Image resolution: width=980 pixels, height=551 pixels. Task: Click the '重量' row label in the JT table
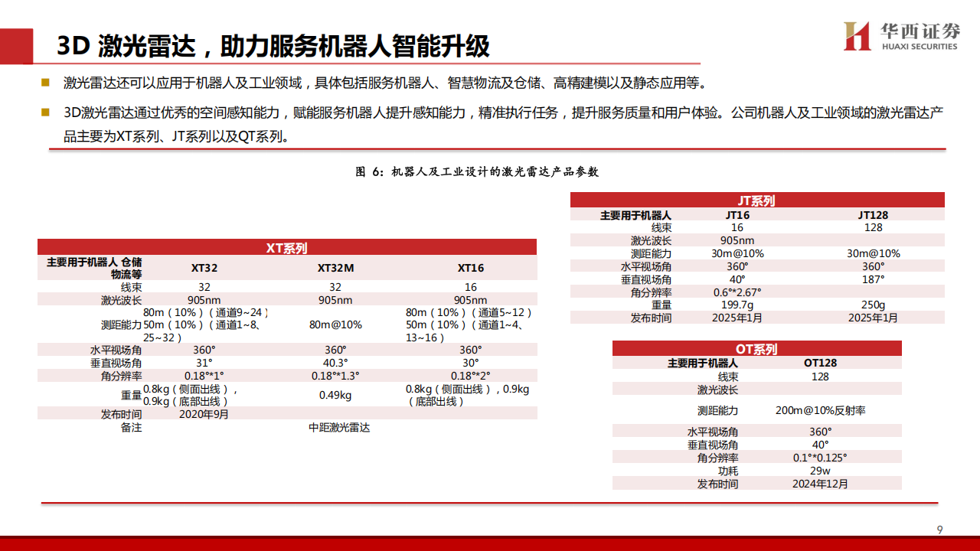[x=661, y=305]
